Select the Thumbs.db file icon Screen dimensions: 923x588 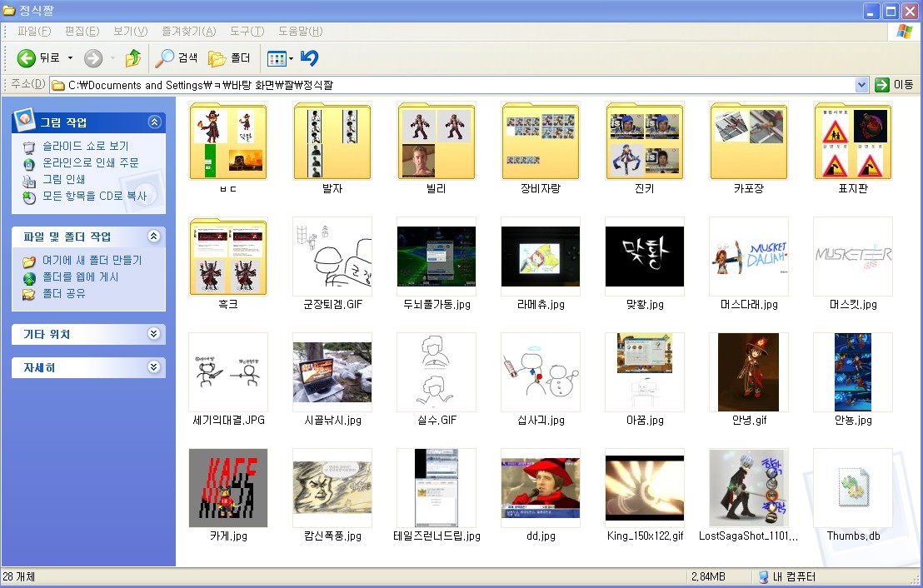point(853,488)
